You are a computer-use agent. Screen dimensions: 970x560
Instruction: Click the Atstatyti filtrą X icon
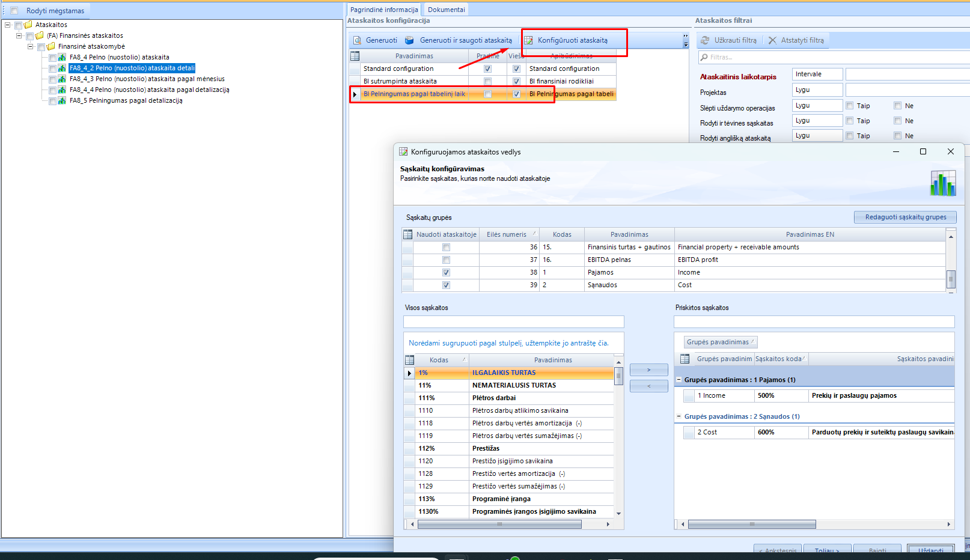click(x=772, y=40)
